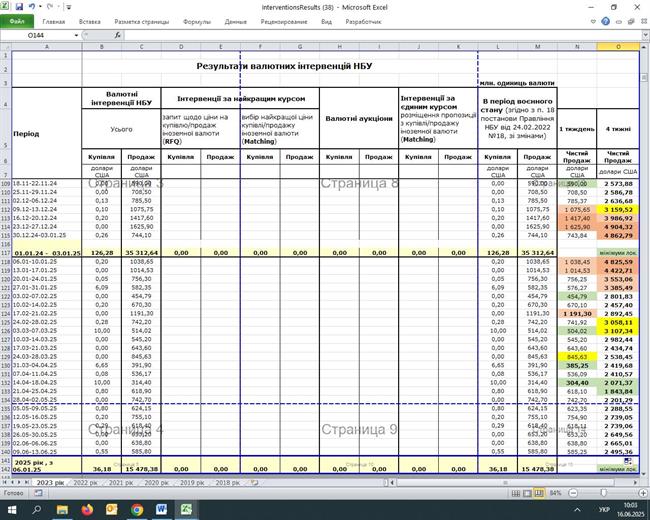Zoom out with the minus button
Viewport: 650px width, 520px height.
pos(573,493)
